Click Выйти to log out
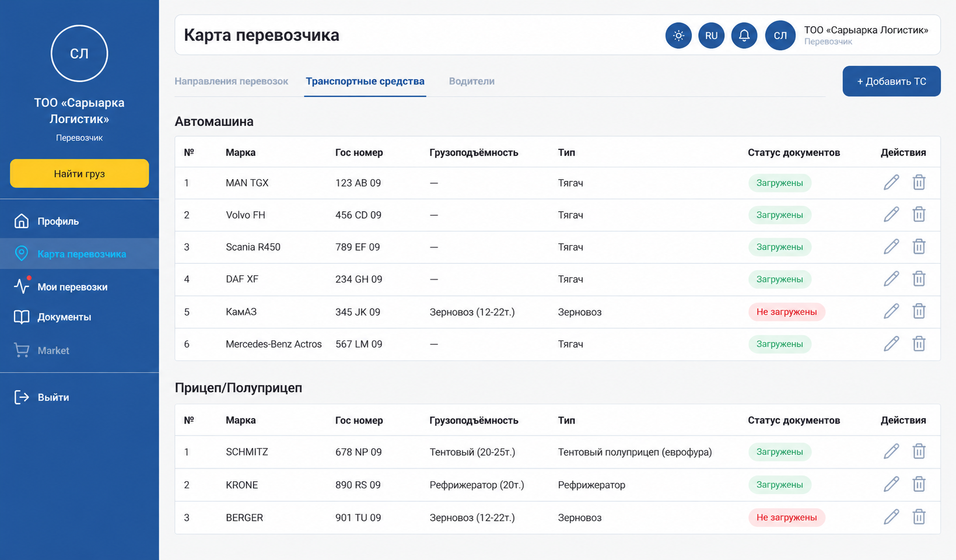Image resolution: width=956 pixels, height=560 pixels. [79, 397]
